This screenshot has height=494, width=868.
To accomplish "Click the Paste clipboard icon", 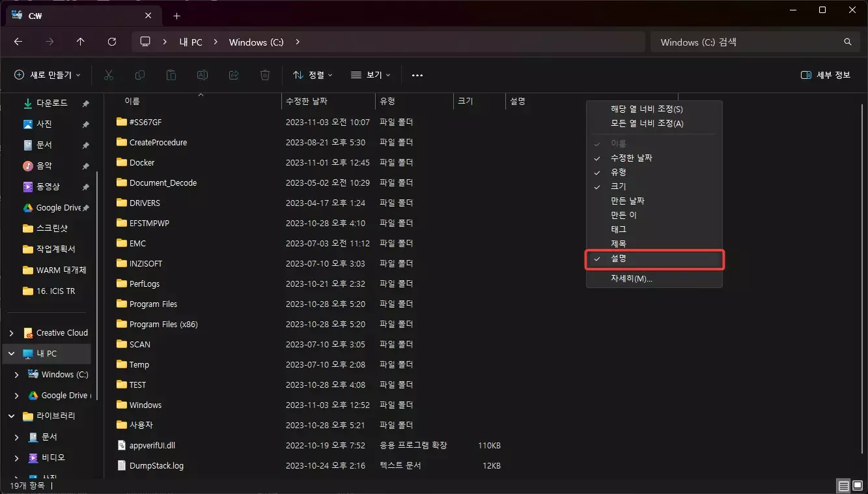I will coord(171,75).
